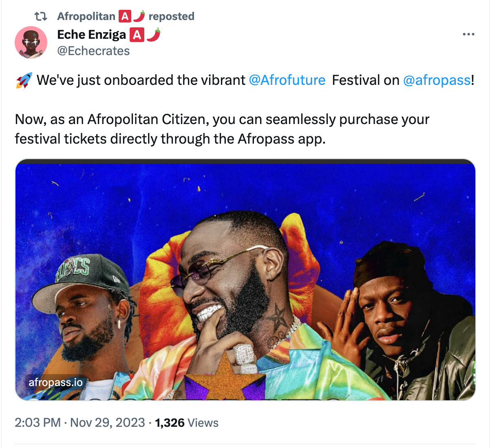Click the orange star graphic on the image
Image resolution: width=490 pixels, height=448 pixels.
[225, 377]
